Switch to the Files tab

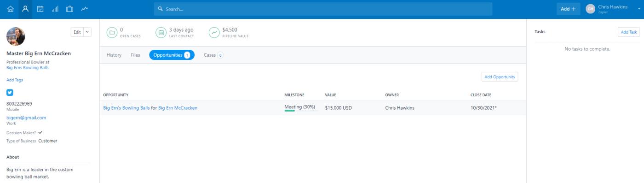[135, 55]
